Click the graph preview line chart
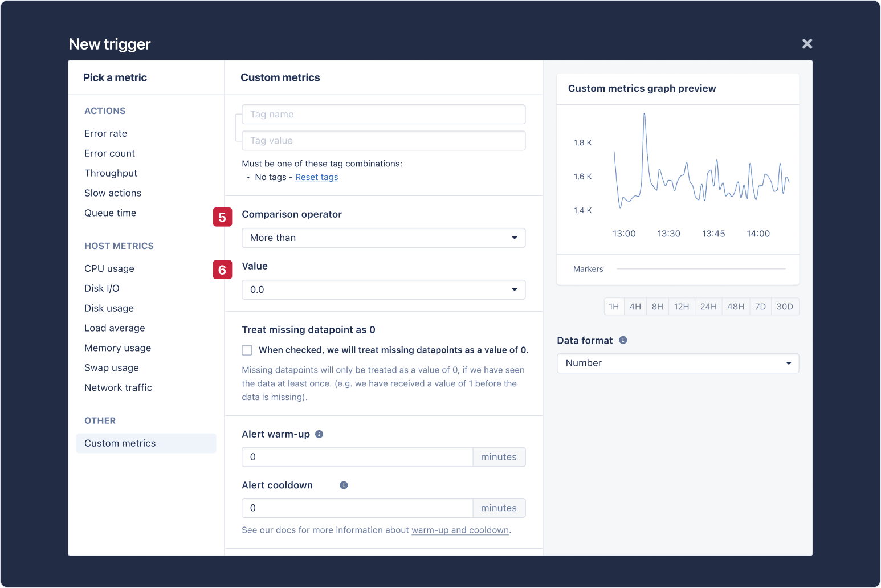The image size is (881, 588). click(701, 161)
